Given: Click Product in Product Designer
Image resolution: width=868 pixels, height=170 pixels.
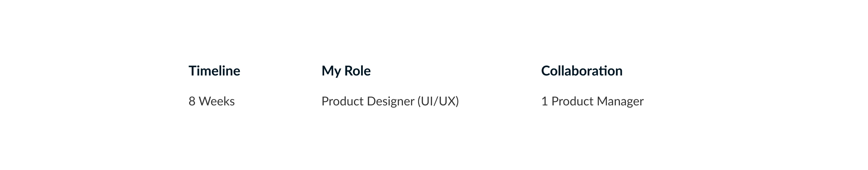Looking at the screenshot, I should (x=342, y=101).
